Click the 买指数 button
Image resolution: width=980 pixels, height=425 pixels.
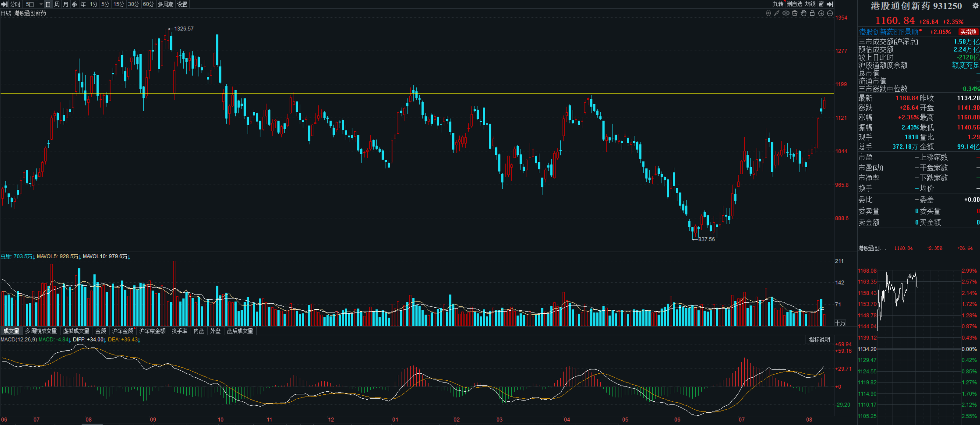coord(968,32)
